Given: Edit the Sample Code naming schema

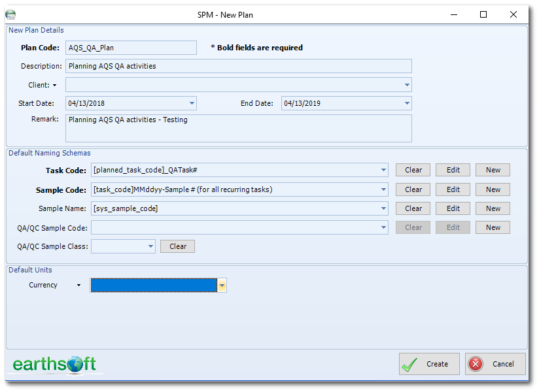Looking at the screenshot, I should [x=453, y=189].
